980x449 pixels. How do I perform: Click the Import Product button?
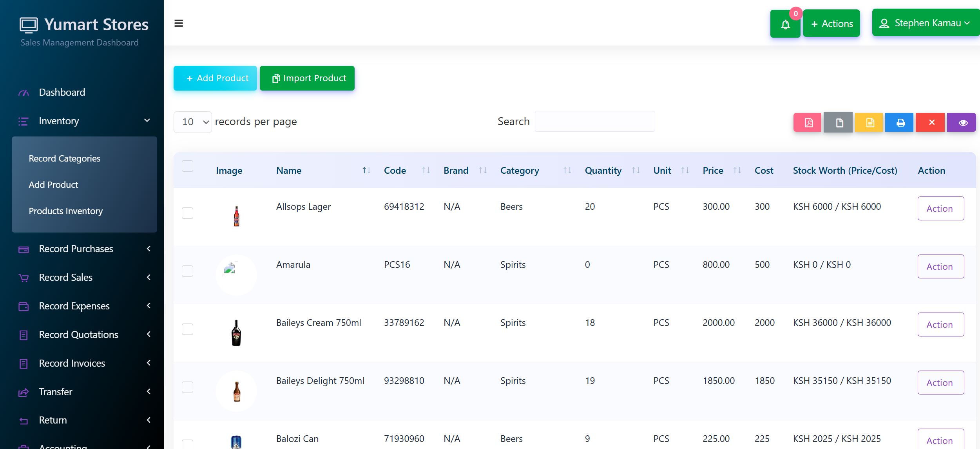click(307, 78)
